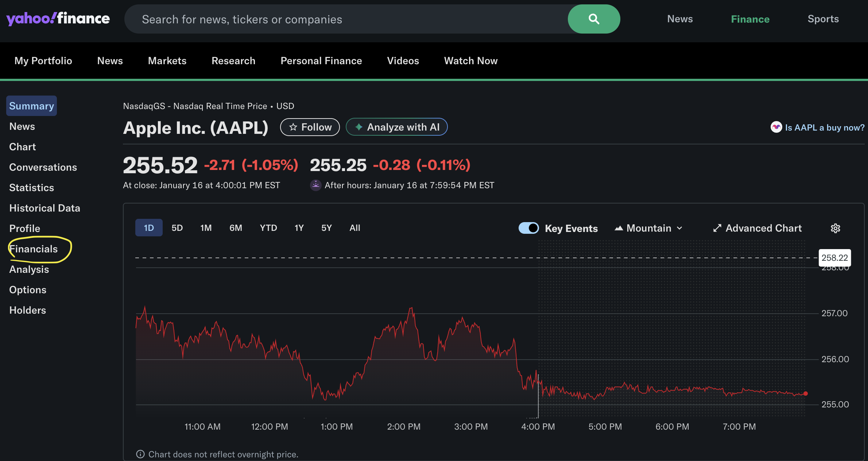Click the 'Is AAPL a buy now?' icon
This screenshot has width=868, height=461.
coord(776,127)
